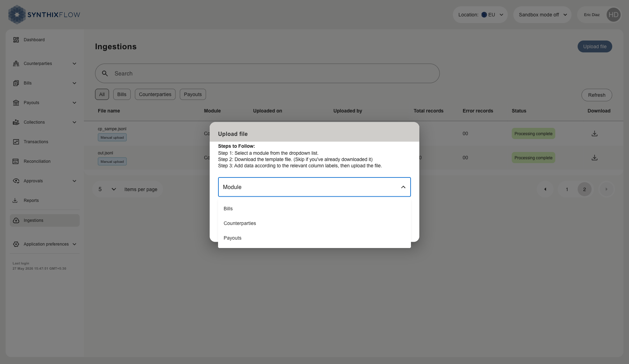Click the Reports download icon
The width and height of the screenshot is (629, 364).
[x=15, y=201]
